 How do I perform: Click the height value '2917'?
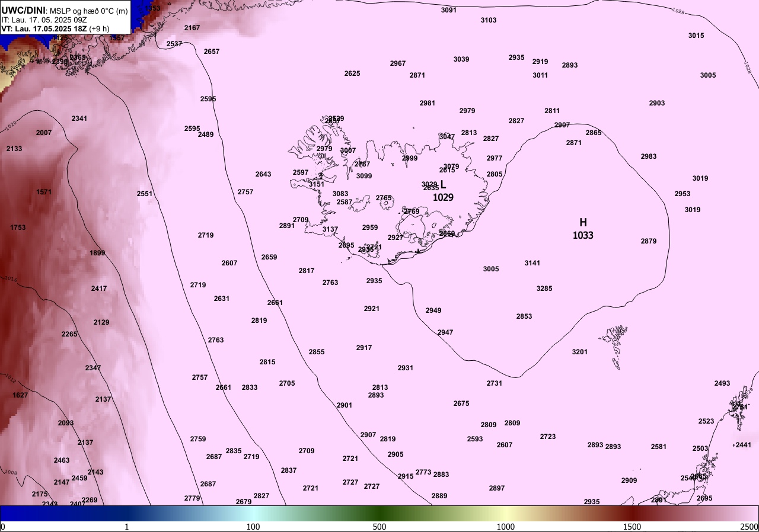pyautogui.click(x=364, y=348)
